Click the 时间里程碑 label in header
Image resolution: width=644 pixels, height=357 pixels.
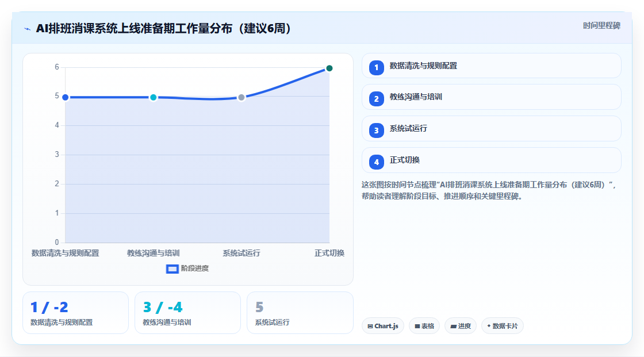601,25
